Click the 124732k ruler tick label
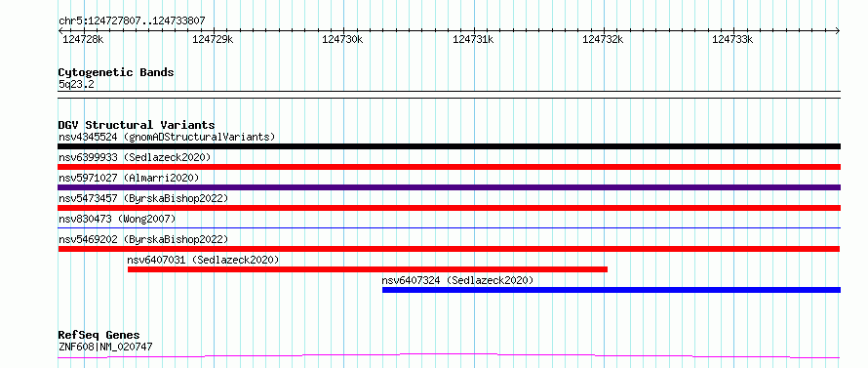Image resolution: width=868 pixels, height=368 pixels. (603, 39)
